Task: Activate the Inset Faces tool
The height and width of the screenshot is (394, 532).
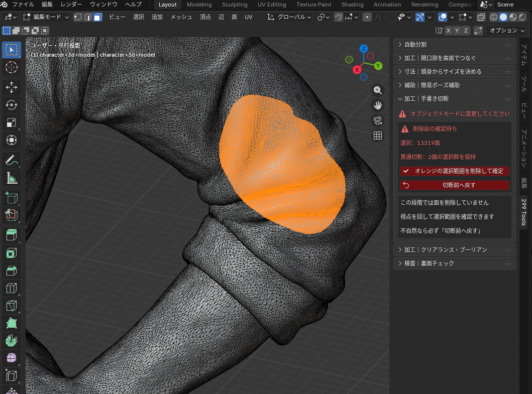Action: (12, 253)
